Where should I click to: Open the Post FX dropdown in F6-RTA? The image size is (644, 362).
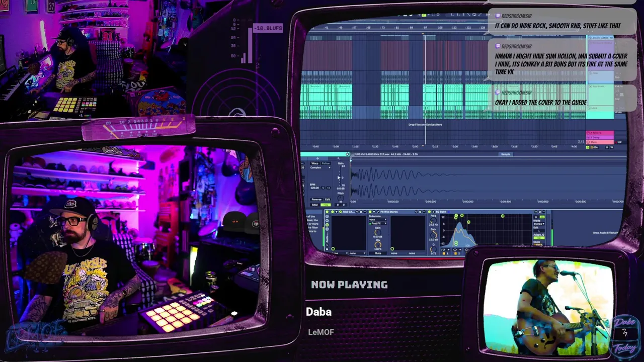pyautogui.click(x=378, y=223)
